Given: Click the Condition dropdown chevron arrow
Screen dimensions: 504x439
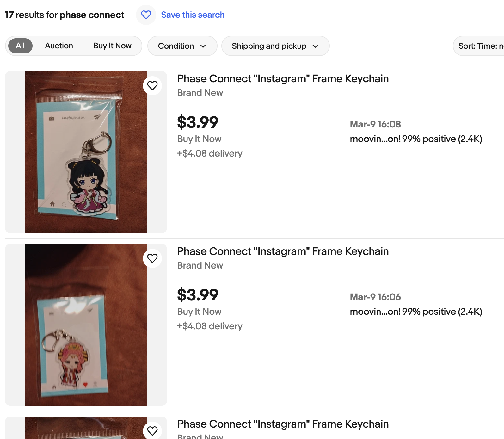Looking at the screenshot, I should (x=203, y=46).
